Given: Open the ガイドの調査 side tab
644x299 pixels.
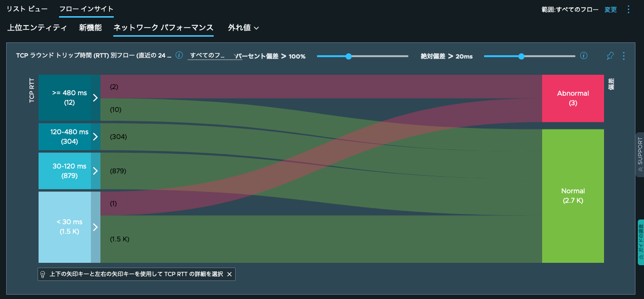Looking at the screenshot, I should pyautogui.click(x=640, y=242).
